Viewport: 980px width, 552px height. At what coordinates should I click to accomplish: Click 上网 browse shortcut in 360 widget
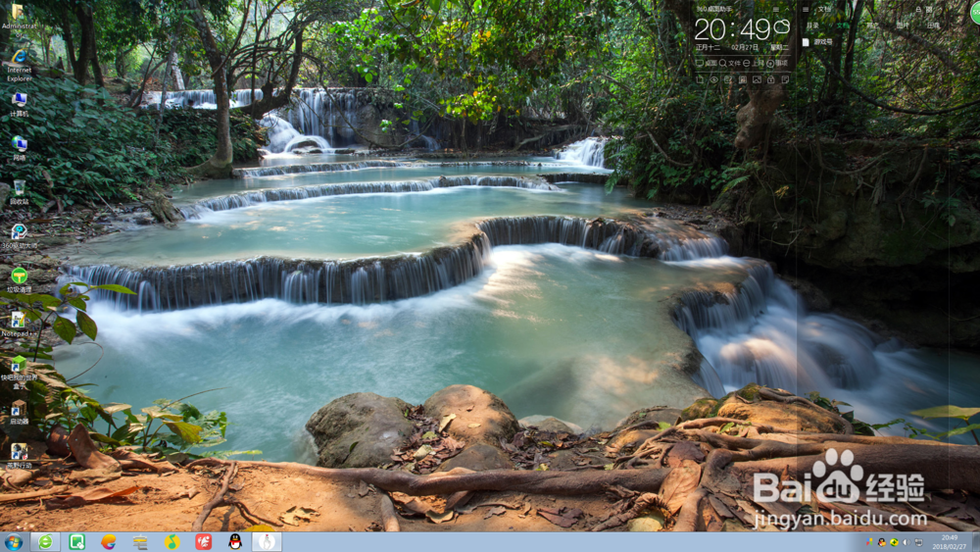pyautogui.click(x=754, y=63)
